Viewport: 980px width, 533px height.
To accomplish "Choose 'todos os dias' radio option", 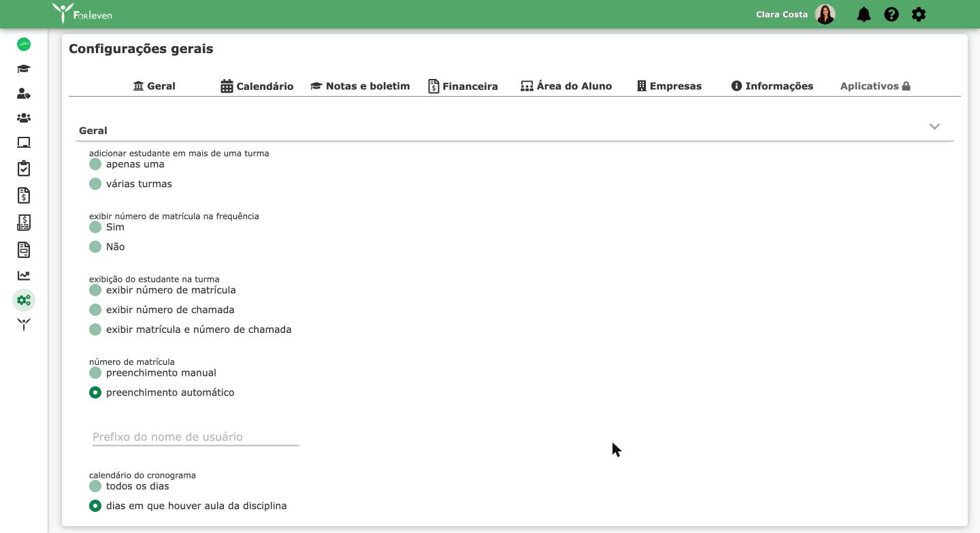I will [95, 486].
